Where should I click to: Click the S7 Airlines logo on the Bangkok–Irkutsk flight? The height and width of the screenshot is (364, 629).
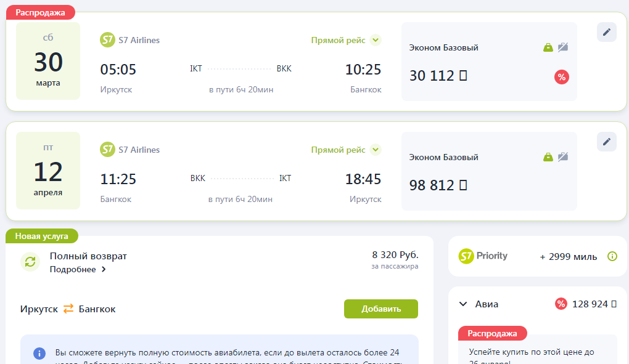click(x=107, y=150)
